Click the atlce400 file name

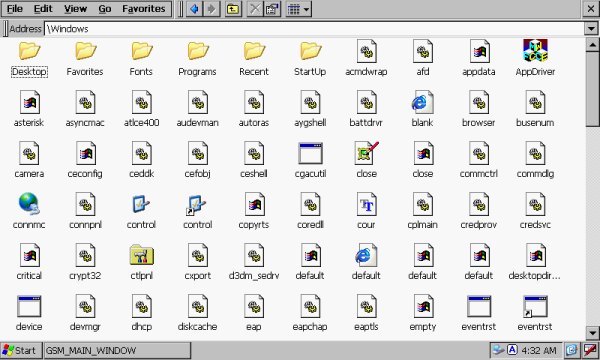point(142,122)
